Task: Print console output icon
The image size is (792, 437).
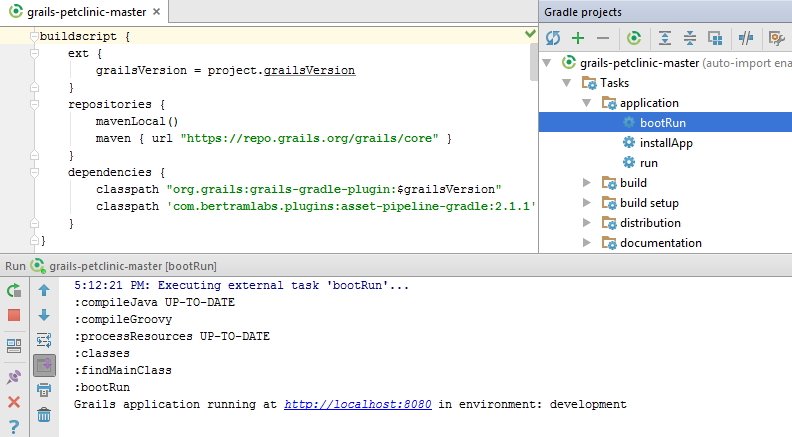Action: (x=44, y=390)
